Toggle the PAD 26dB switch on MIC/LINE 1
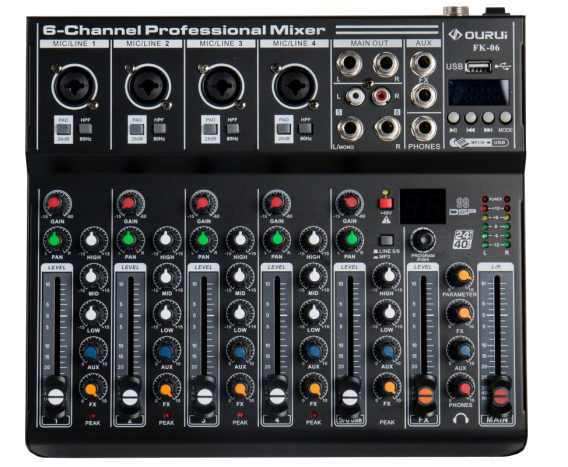The image size is (568, 467). (x=63, y=129)
